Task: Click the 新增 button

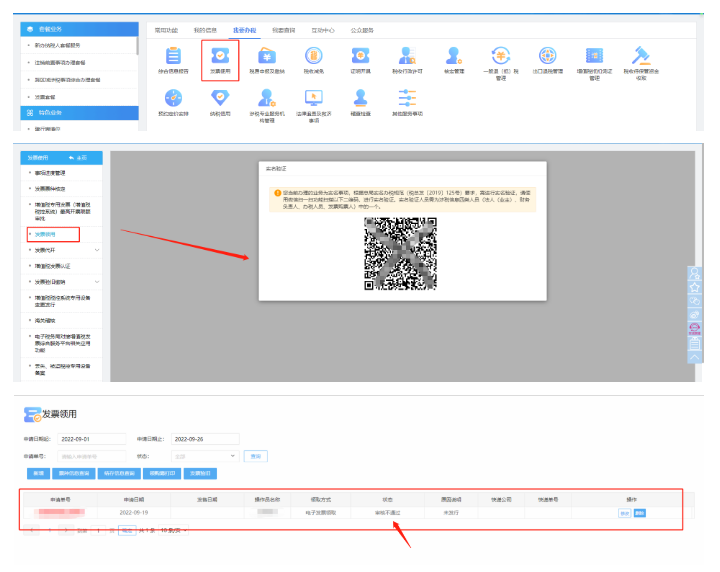Action: pyautogui.click(x=39, y=473)
